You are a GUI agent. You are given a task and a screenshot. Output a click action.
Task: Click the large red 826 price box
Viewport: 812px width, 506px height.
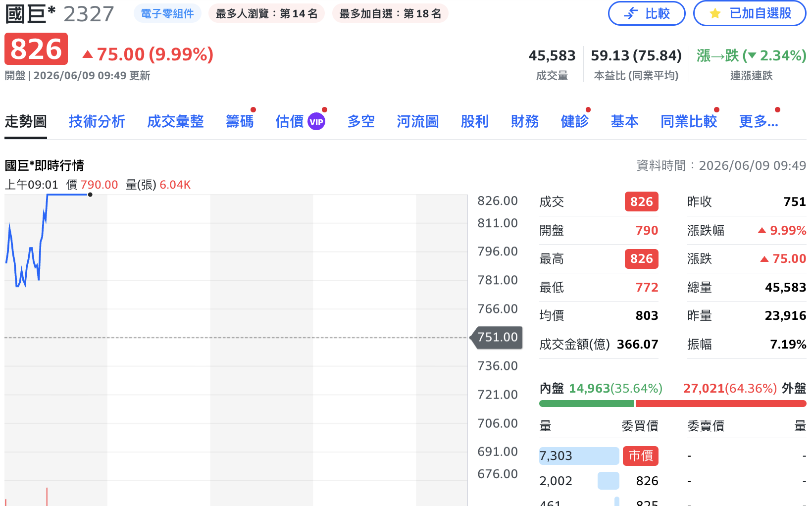coord(36,49)
